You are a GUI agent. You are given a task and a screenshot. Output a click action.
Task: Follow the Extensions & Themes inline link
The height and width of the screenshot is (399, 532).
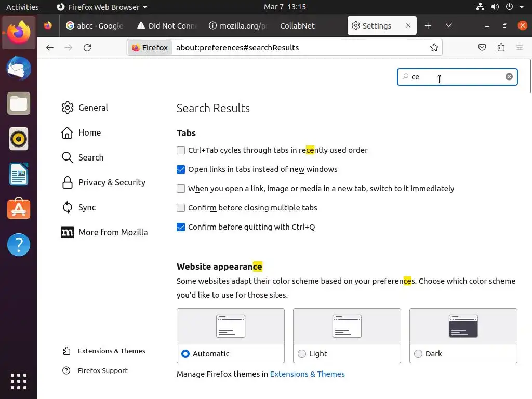point(307,374)
